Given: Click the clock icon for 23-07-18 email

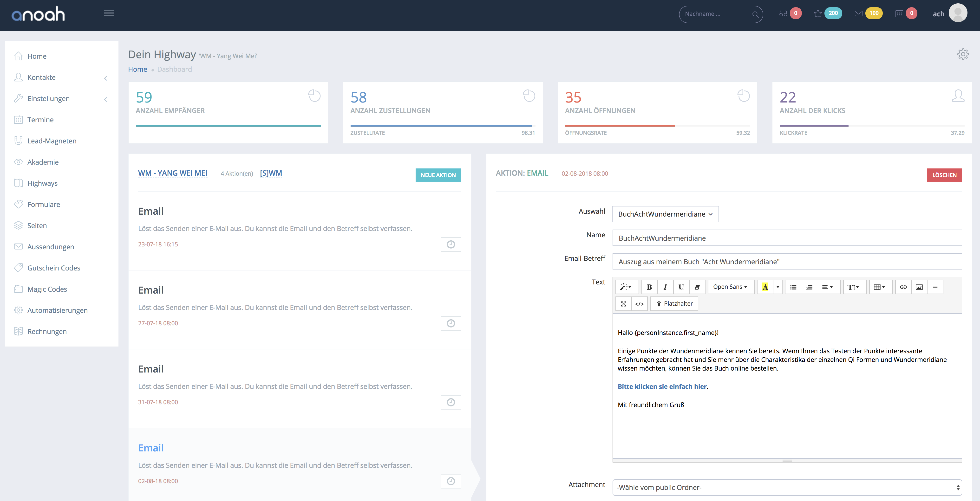Looking at the screenshot, I should 451,244.
